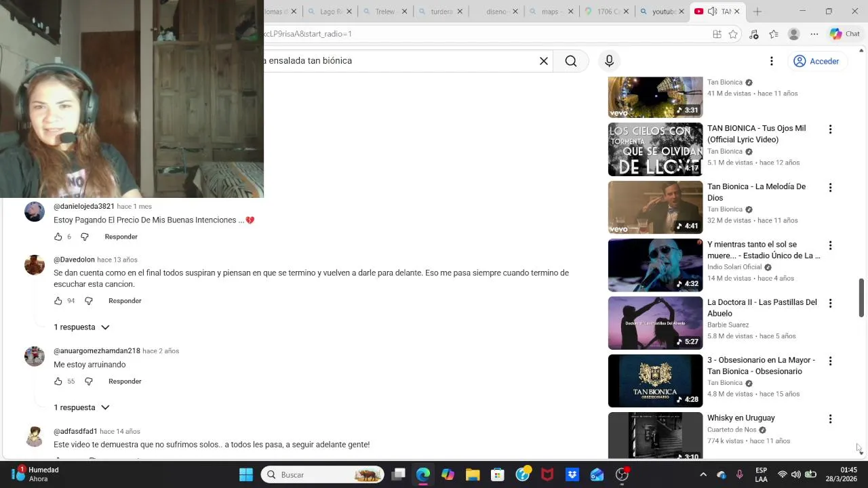Screen dimensions: 868x488
Task: Open @danielojeda3821's channel from the username
Action: pyautogui.click(x=84, y=206)
